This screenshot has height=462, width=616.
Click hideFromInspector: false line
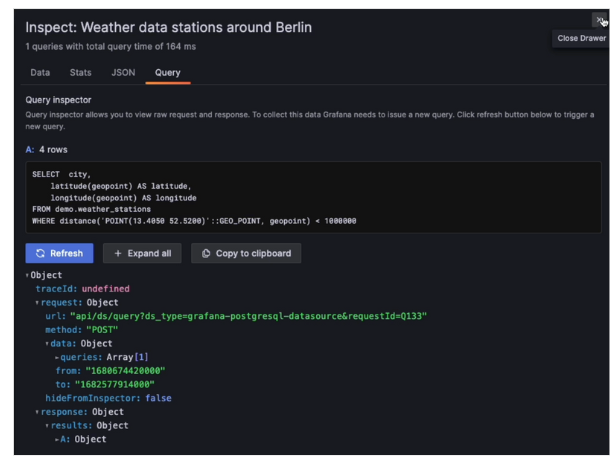tap(108, 398)
